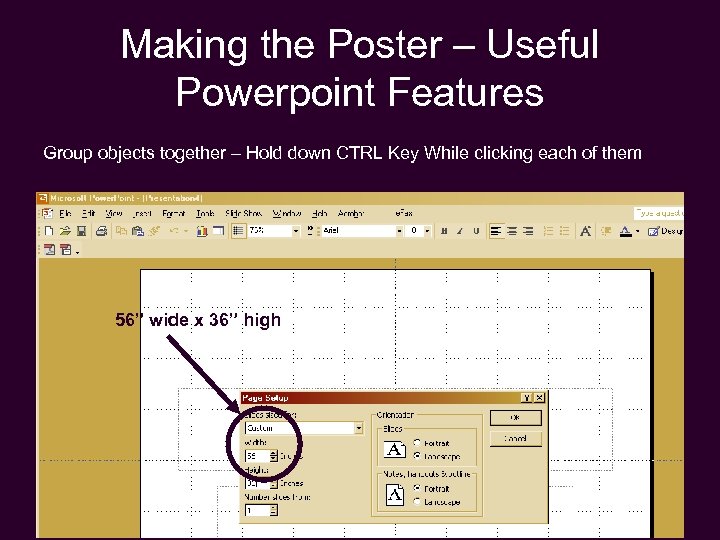720x540 pixels.
Task: Toggle Bold formatting
Action: [x=444, y=231]
